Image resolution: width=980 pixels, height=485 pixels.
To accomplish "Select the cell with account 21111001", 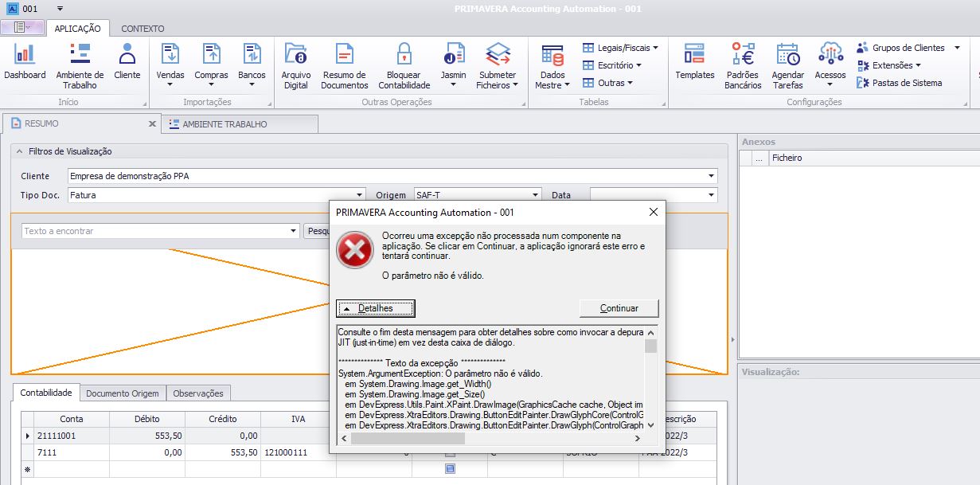I will click(x=72, y=436).
